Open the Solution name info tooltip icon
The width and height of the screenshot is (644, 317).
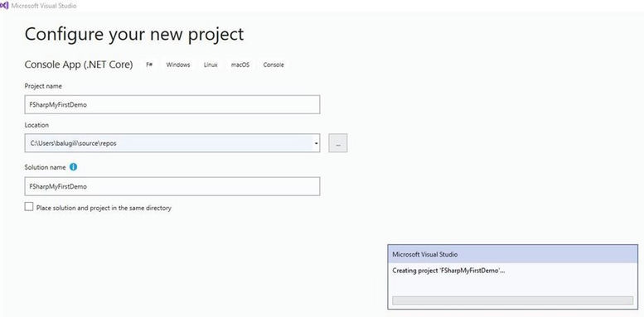(x=74, y=167)
